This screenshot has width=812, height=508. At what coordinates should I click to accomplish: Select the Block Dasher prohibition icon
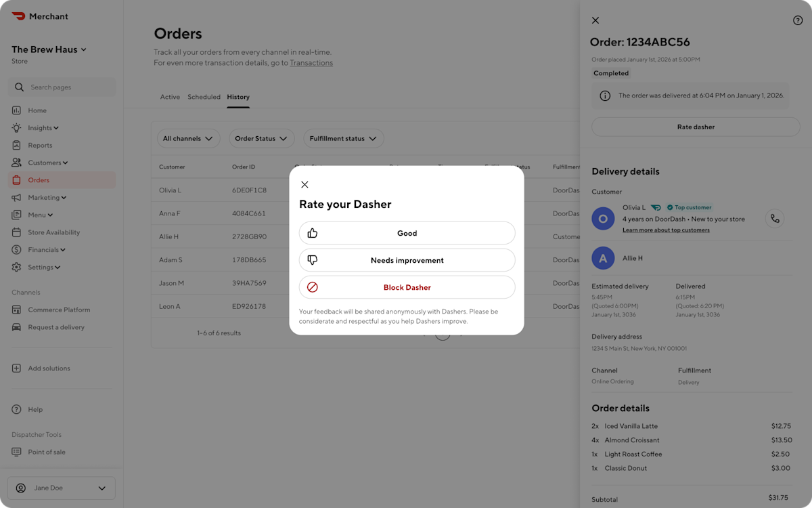point(312,287)
